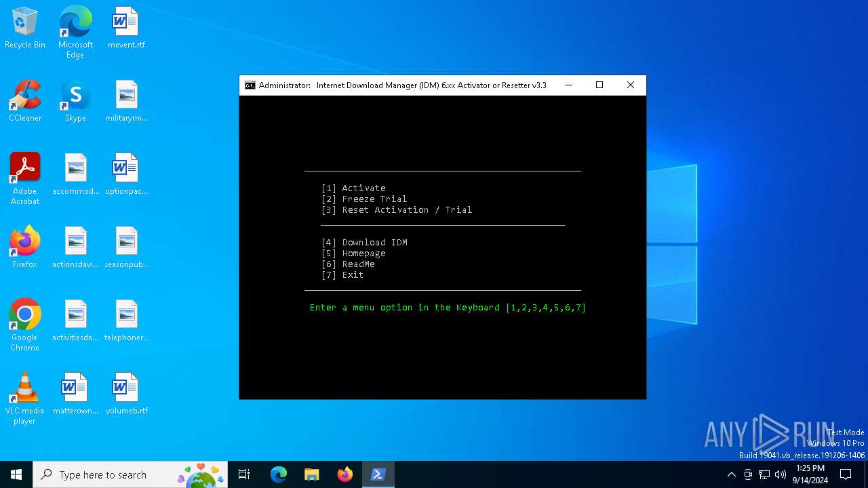
Task: Click the IDM Activator window title text
Action: click(402, 85)
